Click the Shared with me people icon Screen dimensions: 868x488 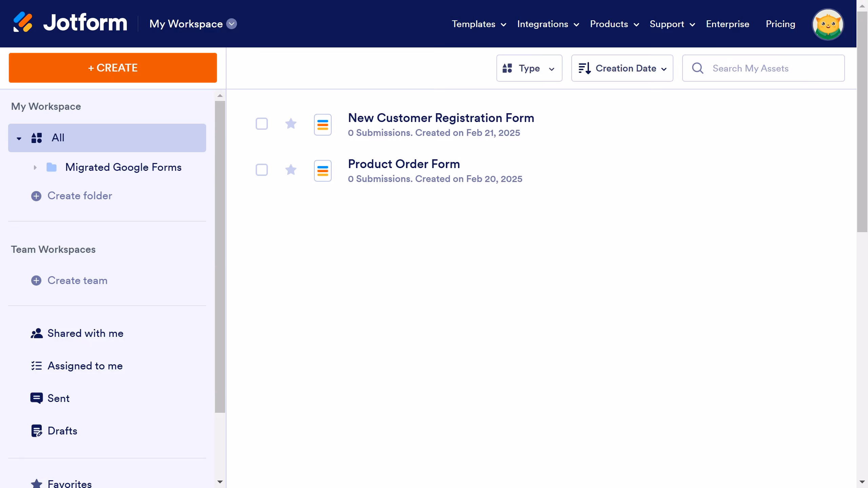[x=37, y=333]
